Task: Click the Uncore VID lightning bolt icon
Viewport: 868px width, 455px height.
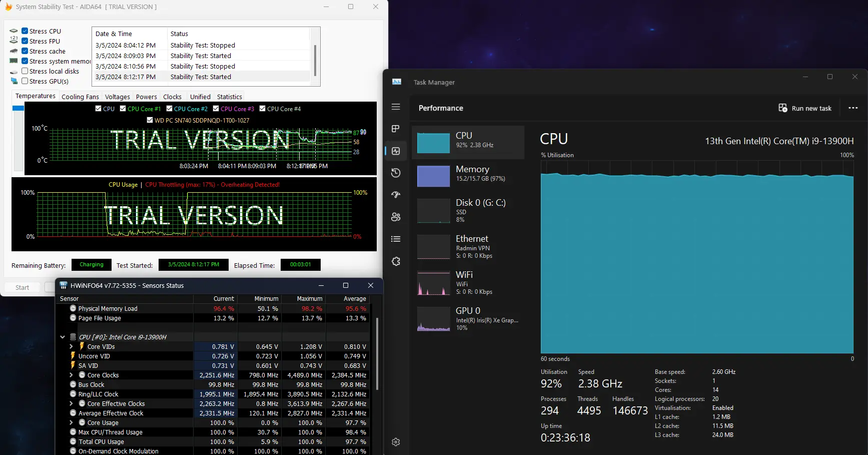Action: 73,355
